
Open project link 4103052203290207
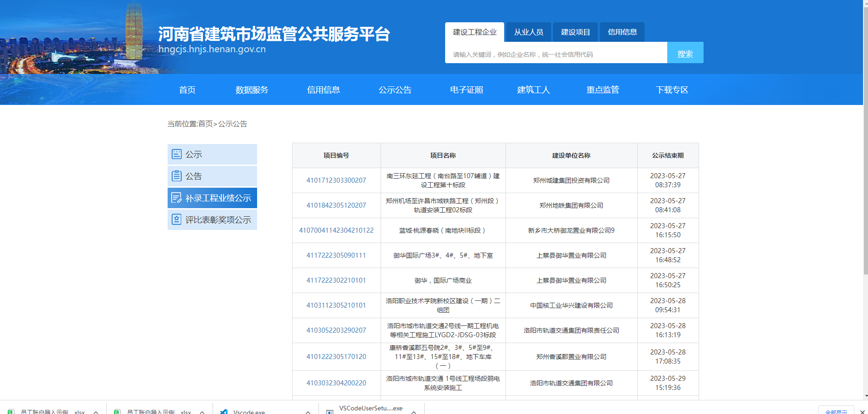coord(336,330)
